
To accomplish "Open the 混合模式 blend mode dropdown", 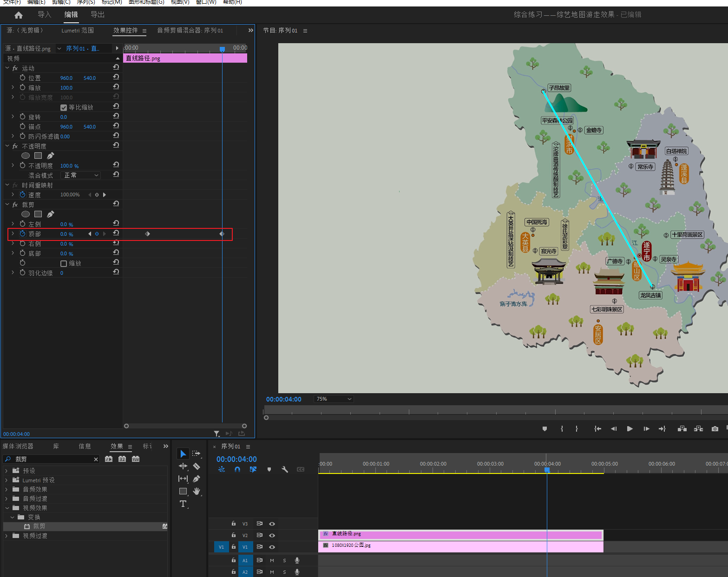I will pos(81,175).
